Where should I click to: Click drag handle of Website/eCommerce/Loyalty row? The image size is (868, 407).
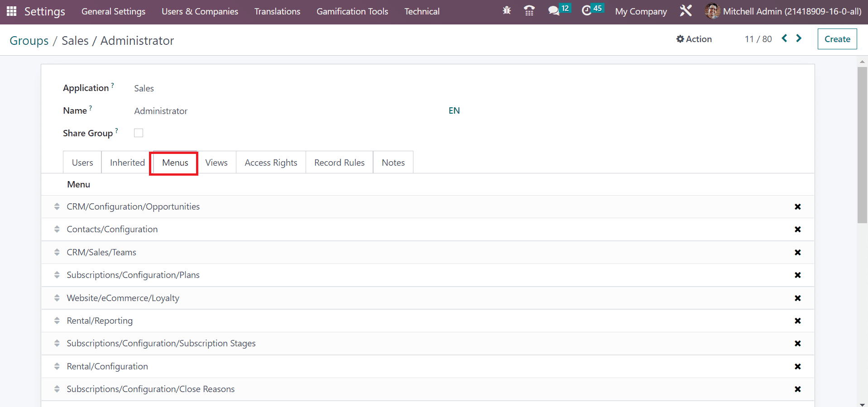pyautogui.click(x=57, y=298)
